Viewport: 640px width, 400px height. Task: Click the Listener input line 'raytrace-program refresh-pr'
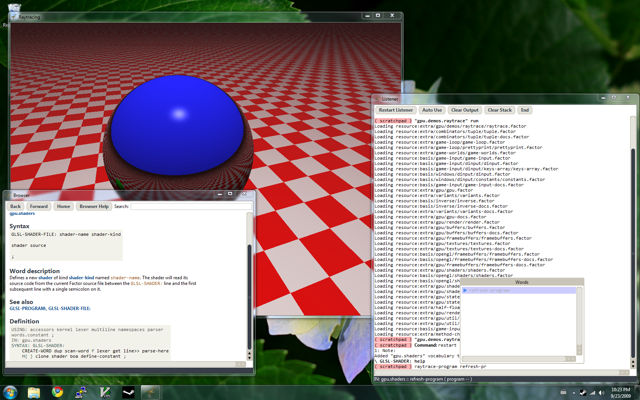450,367
